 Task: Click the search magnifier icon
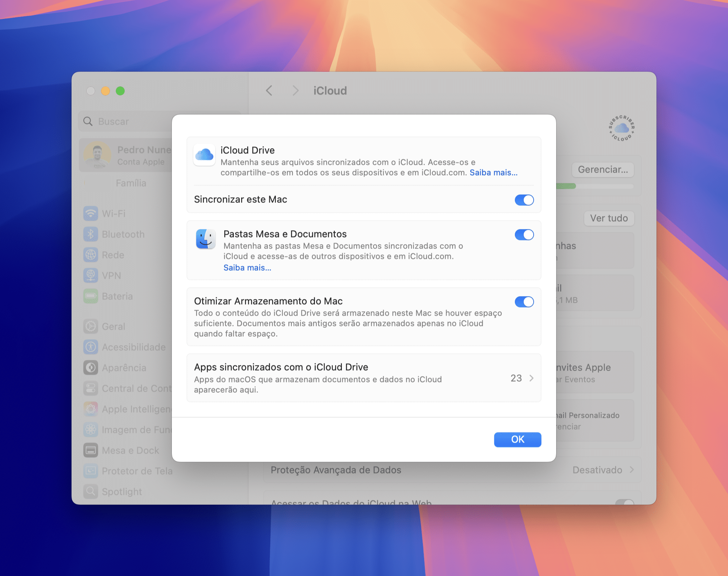[x=88, y=121]
